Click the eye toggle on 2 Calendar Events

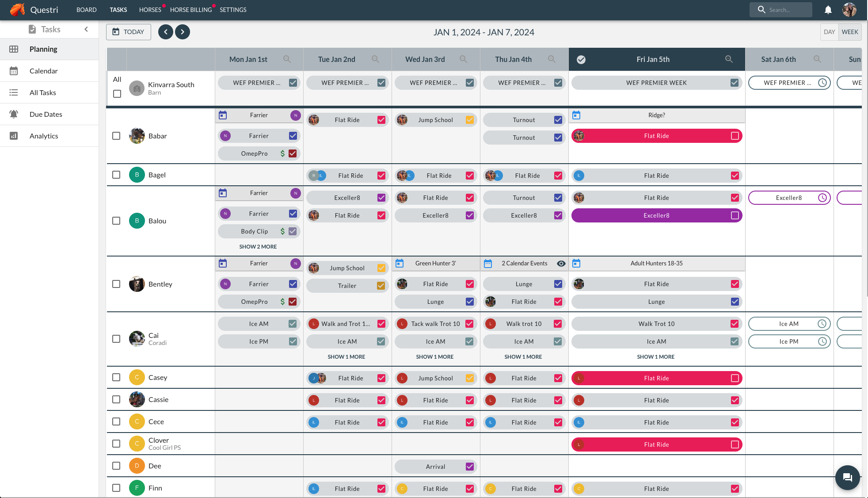(x=561, y=263)
